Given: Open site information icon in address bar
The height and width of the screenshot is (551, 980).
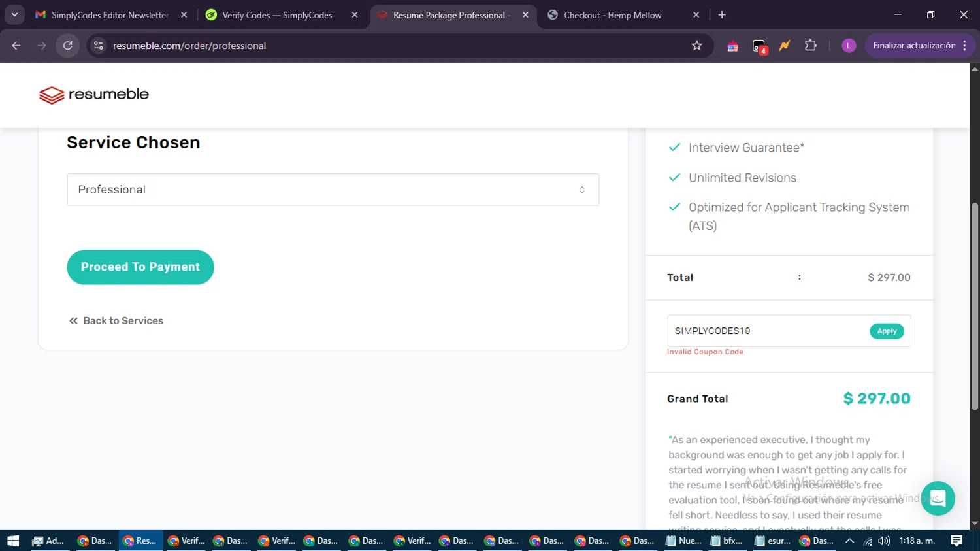Looking at the screenshot, I should coord(99,46).
